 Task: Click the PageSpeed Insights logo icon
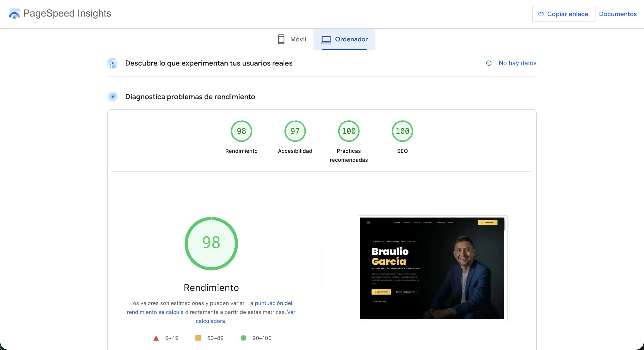tap(14, 14)
